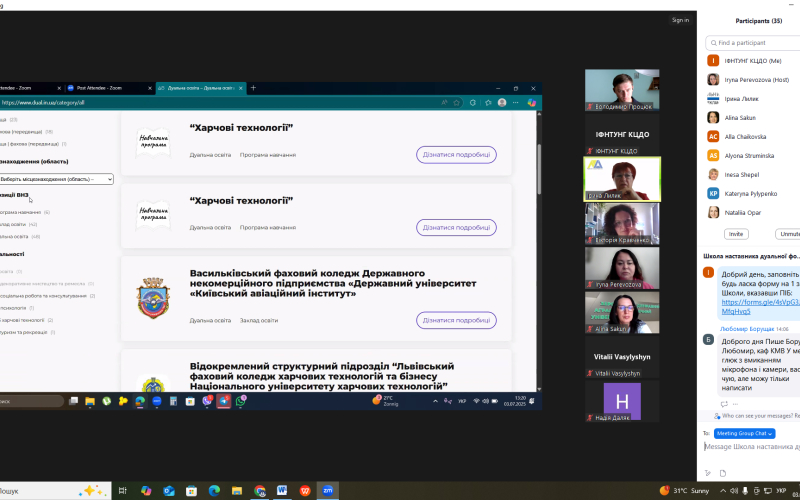Click Who can see your messages notice

tap(757, 416)
